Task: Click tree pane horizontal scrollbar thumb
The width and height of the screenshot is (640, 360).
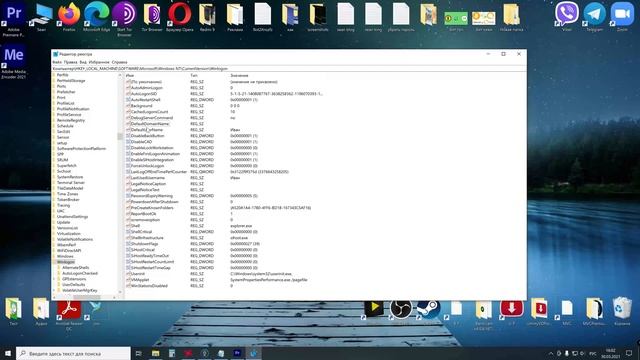Action: click(x=87, y=297)
